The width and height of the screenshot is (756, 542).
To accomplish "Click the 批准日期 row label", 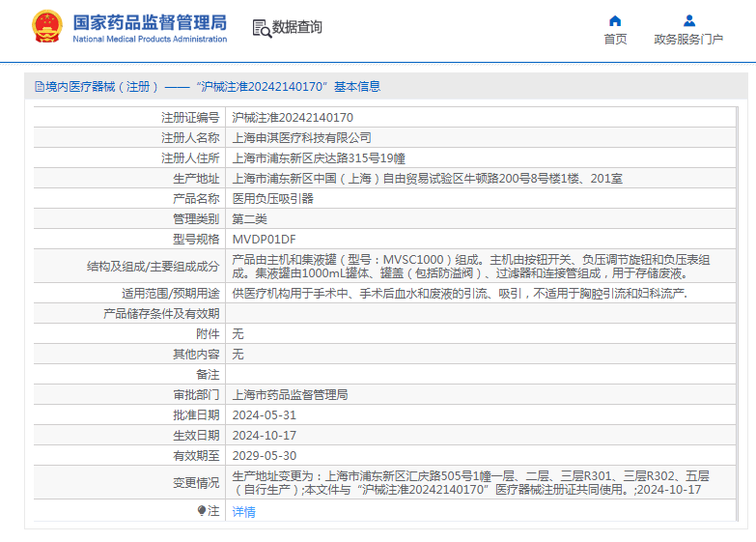I will pos(196,415).
